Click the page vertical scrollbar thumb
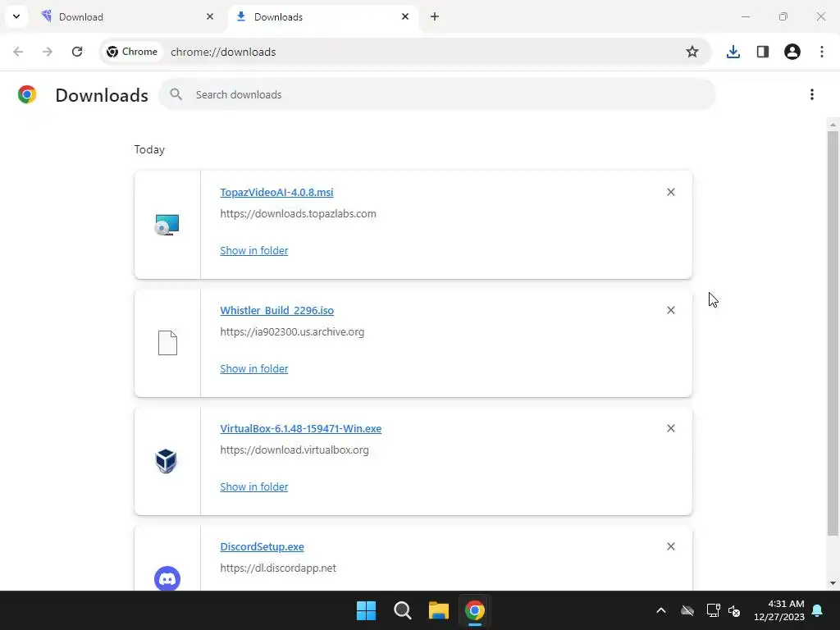 [833, 332]
